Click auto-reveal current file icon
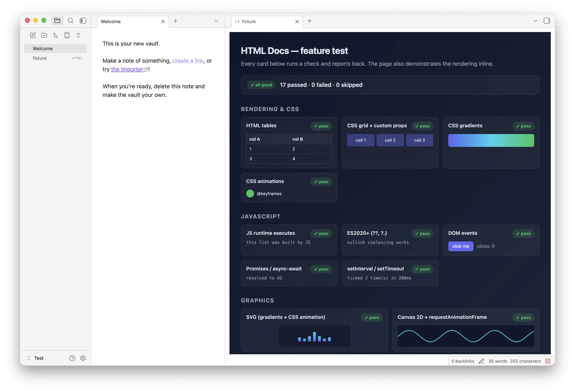 pos(67,35)
